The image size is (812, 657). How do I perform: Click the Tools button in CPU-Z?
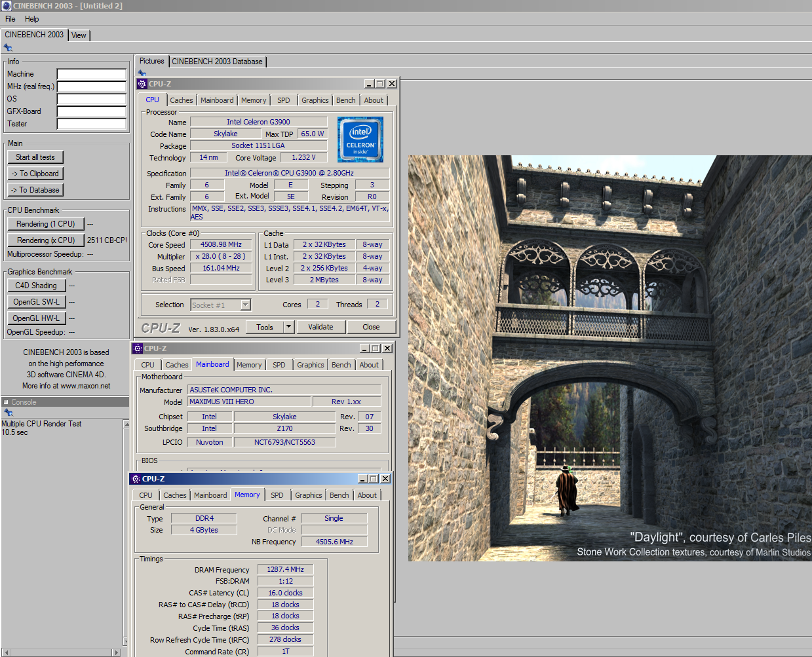point(265,327)
